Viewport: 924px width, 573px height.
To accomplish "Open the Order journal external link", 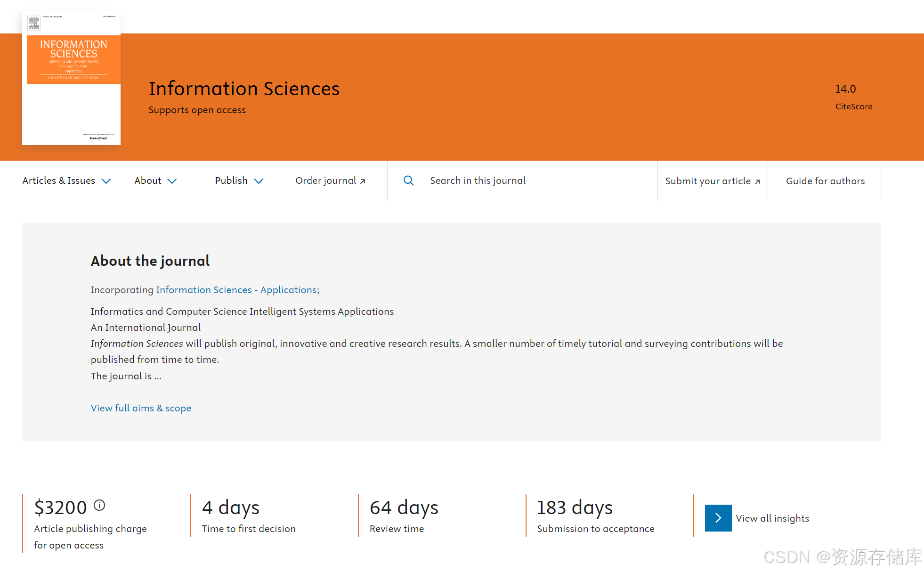I will coord(330,180).
